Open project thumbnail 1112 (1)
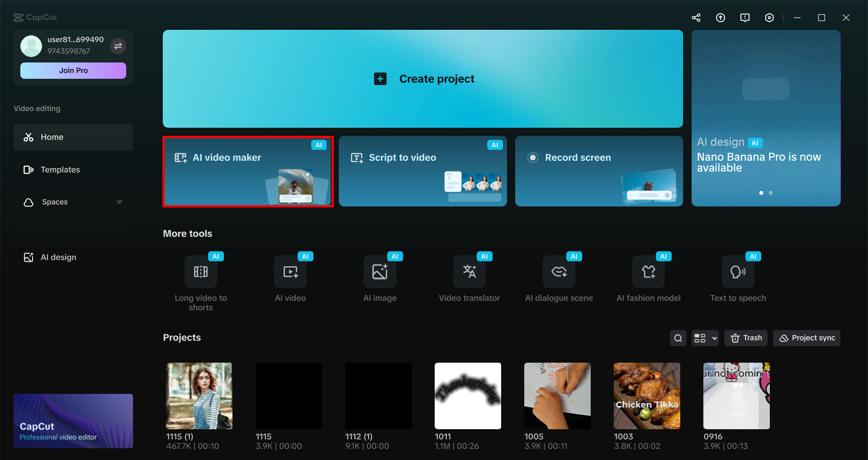This screenshot has height=460, width=868. 378,396
